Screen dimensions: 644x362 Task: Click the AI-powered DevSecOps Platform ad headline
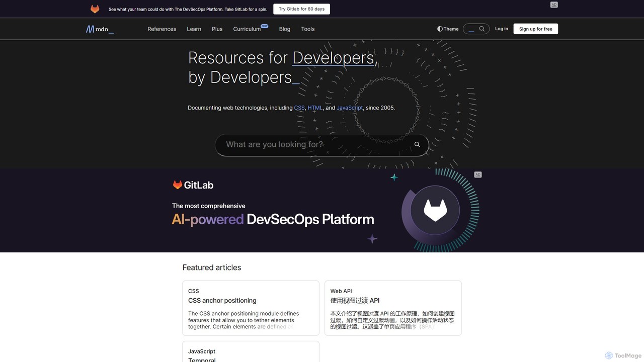coord(273,219)
